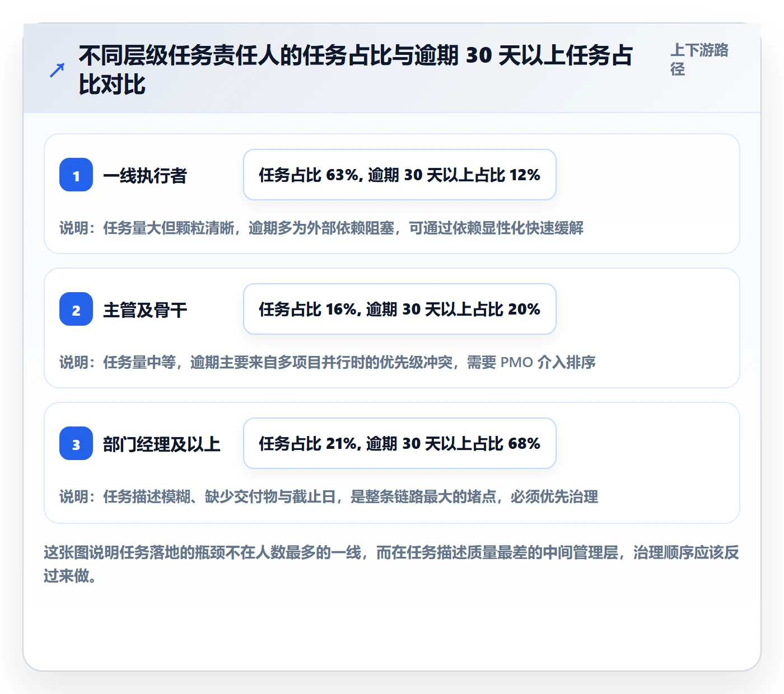The width and height of the screenshot is (784, 694).
Task: Click the 部门经理及以上 heading
Action: coord(162,444)
